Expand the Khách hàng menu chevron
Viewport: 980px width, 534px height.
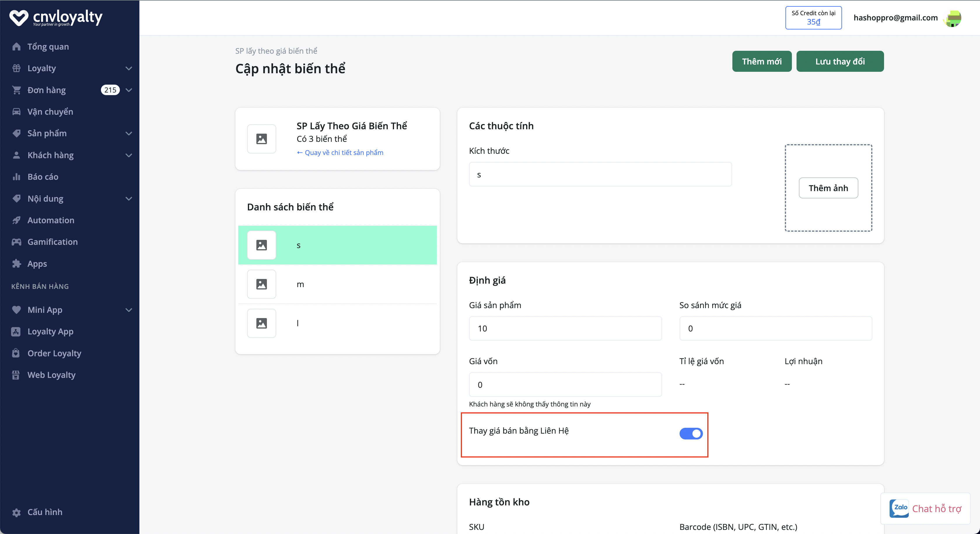tap(129, 155)
